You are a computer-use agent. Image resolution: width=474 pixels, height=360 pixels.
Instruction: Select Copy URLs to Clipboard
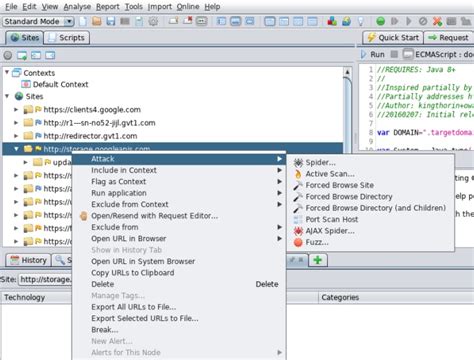click(x=179, y=273)
